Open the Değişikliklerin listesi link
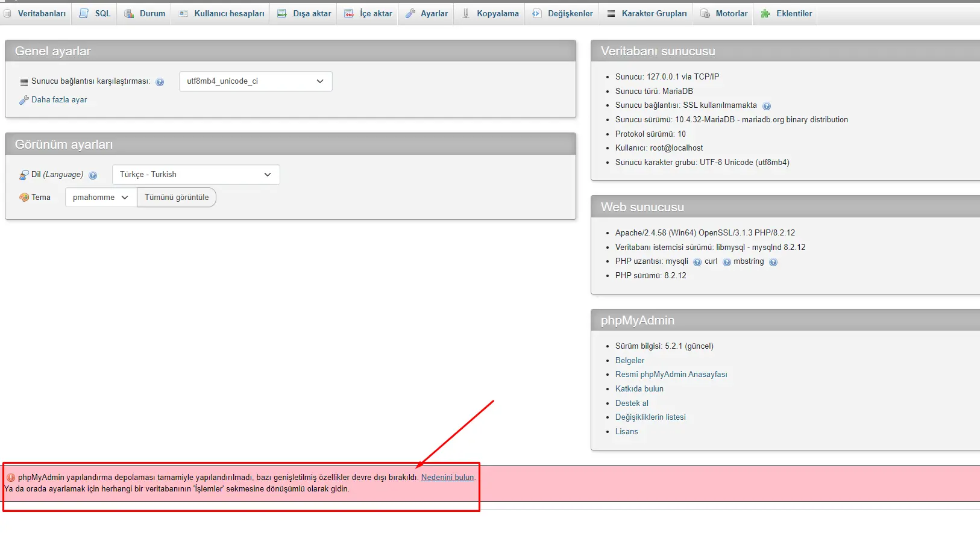 pos(650,417)
